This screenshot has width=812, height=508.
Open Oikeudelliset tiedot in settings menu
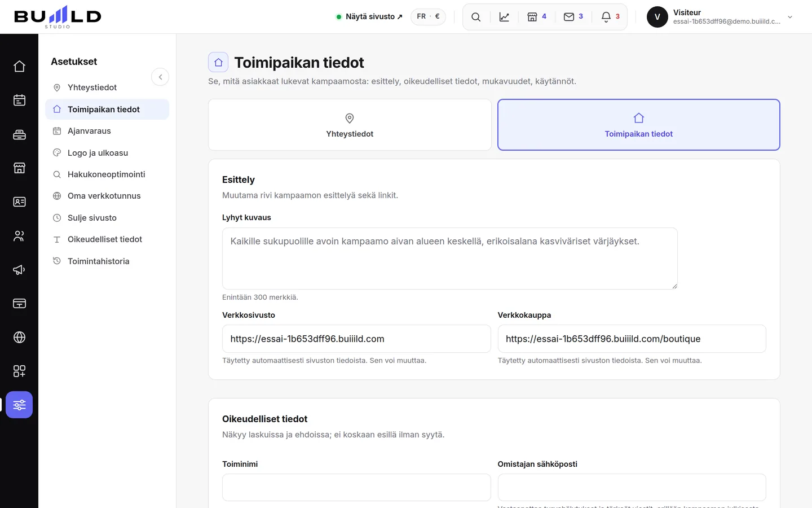tap(107, 239)
